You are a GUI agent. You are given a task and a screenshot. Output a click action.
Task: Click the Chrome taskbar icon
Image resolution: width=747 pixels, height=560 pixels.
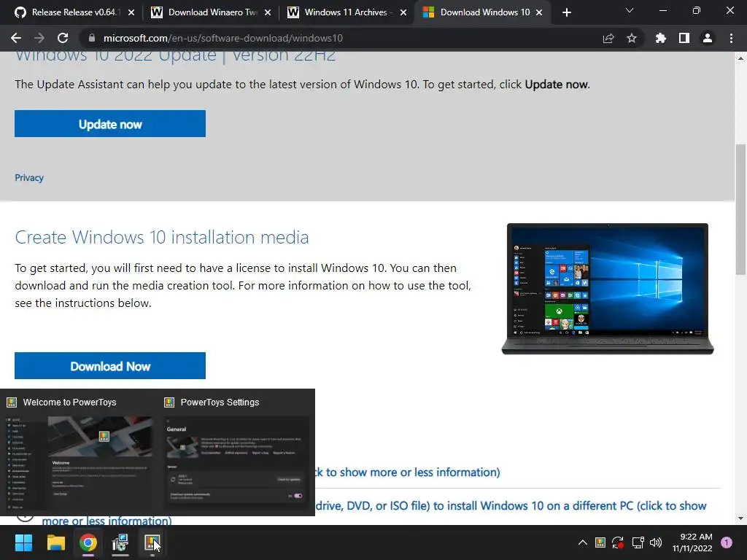88,542
